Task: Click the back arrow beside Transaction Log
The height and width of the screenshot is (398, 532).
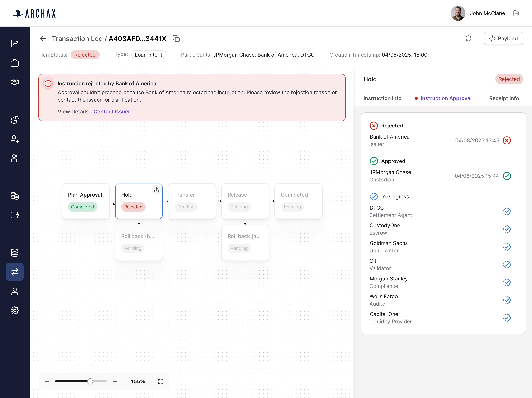Action: pyautogui.click(x=43, y=38)
